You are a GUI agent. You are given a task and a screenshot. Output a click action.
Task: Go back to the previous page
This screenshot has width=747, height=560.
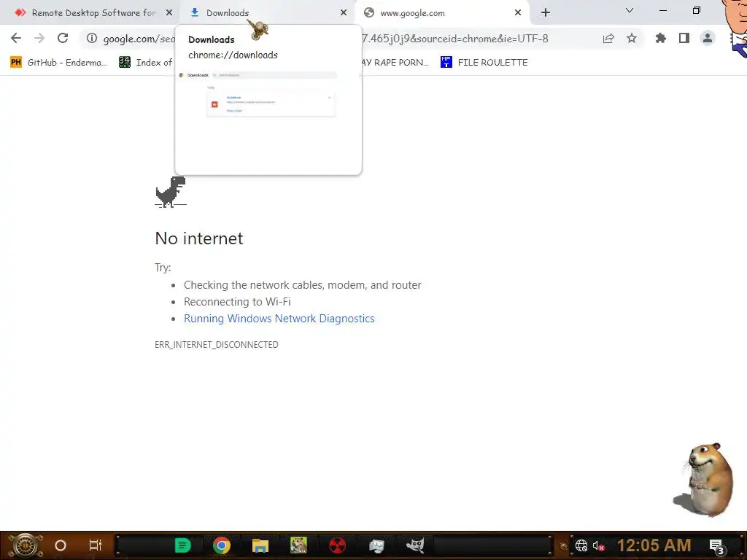(x=16, y=38)
